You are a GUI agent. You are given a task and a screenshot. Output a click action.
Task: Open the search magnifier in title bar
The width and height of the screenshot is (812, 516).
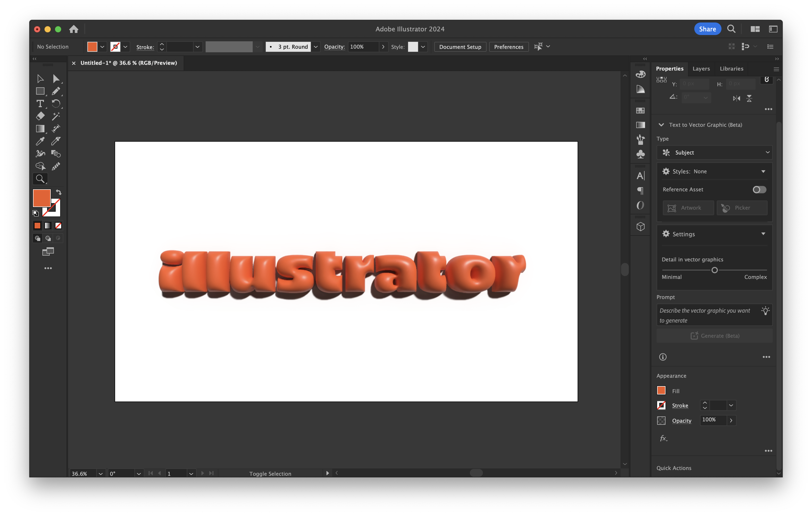[x=731, y=29]
